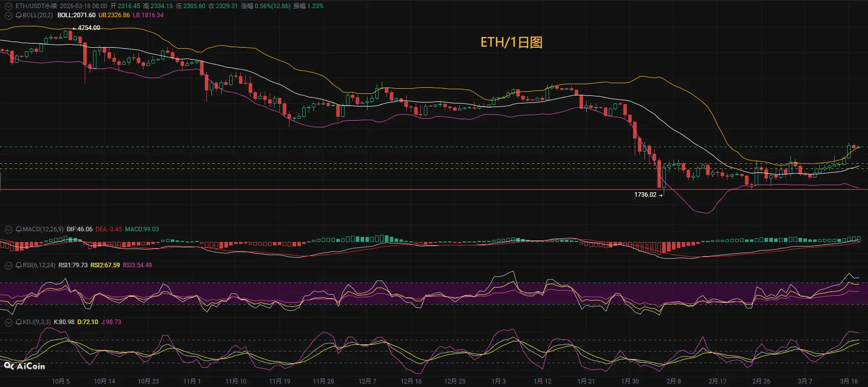Click the K:80.98 value
868x387 pixels.
tap(64, 322)
